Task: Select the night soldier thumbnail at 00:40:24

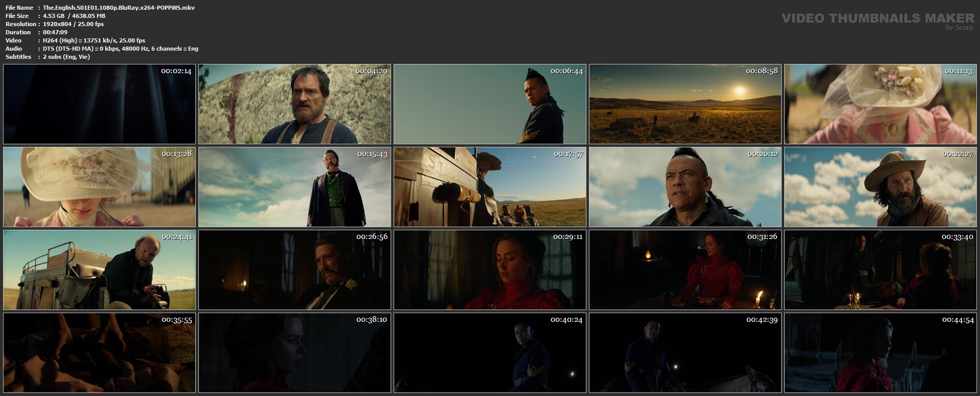Action: click(490, 353)
